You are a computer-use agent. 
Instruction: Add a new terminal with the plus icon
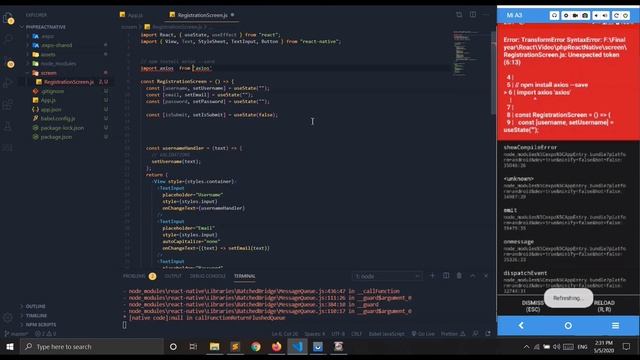coord(432,276)
